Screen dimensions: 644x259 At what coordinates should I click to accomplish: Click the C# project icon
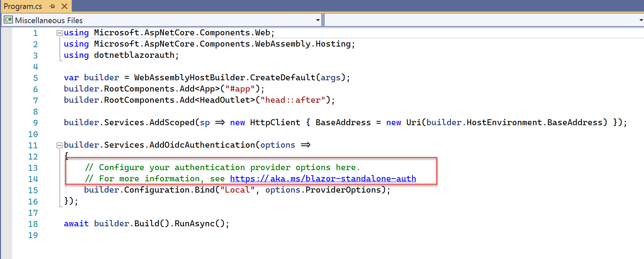tap(8, 20)
